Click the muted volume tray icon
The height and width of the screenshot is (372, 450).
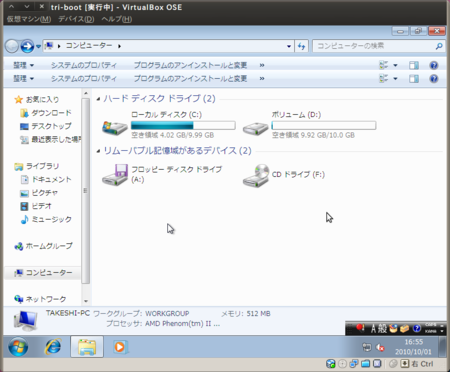point(380,348)
